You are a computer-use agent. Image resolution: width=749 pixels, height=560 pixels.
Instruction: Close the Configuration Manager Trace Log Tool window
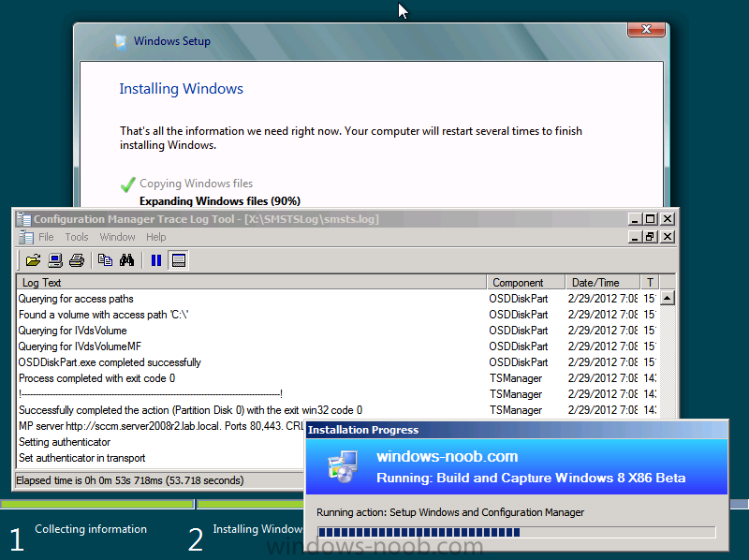[668, 219]
